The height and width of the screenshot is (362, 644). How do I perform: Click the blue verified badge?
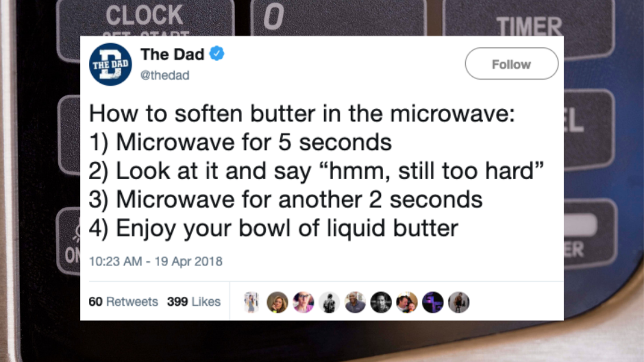pos(217,54)
